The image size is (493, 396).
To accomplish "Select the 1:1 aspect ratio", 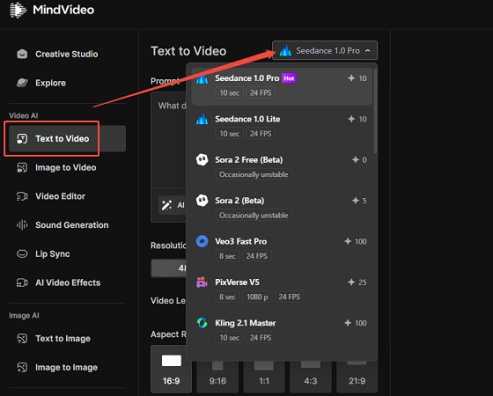I will (264, 377).
